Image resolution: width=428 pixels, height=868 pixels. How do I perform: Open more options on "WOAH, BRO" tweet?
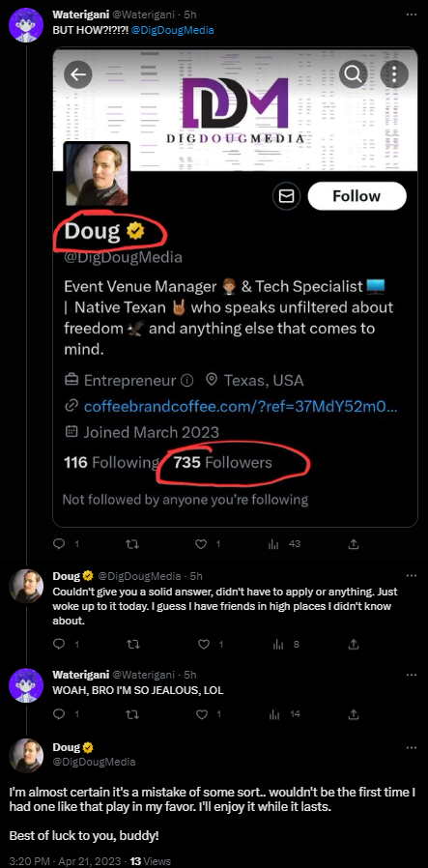411,675
